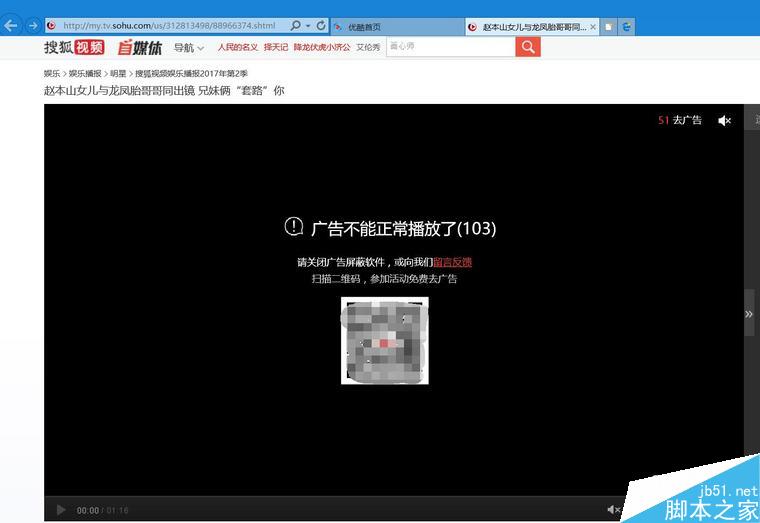Open the 降龙伏虎小济公 link
The image size is (760, 523).
tap(322, 47)
